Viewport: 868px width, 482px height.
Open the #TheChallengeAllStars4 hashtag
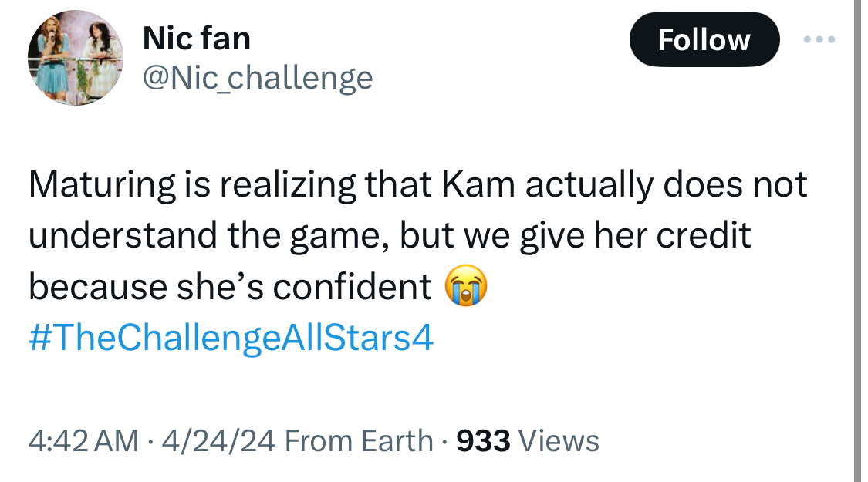pos(231,338)
